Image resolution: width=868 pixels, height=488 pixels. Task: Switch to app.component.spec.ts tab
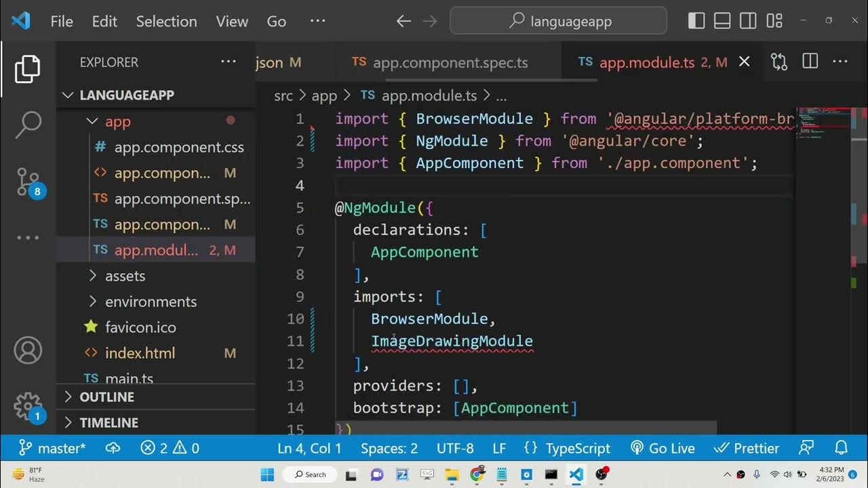click(x=450, y=62)
